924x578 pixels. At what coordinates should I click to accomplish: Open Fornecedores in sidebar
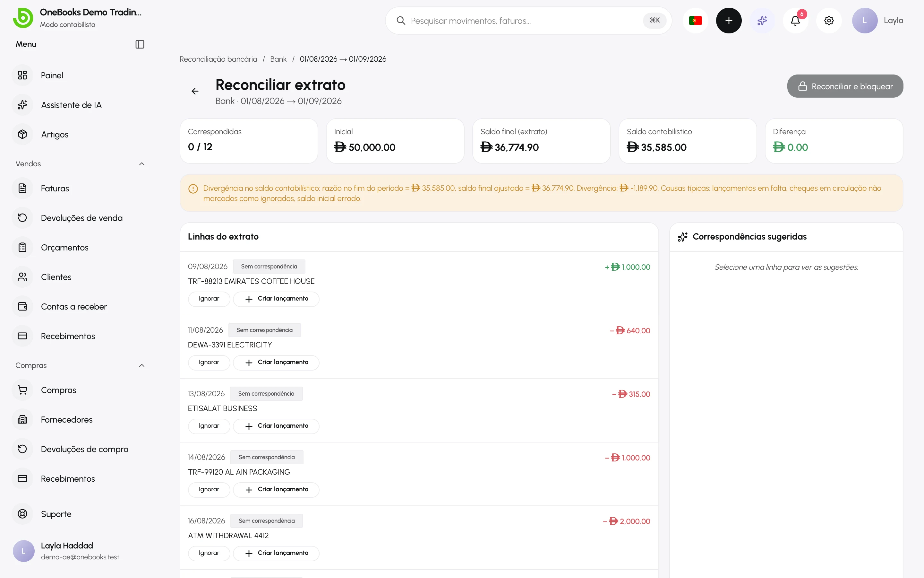pyautogui.click(x=66, y=420)
